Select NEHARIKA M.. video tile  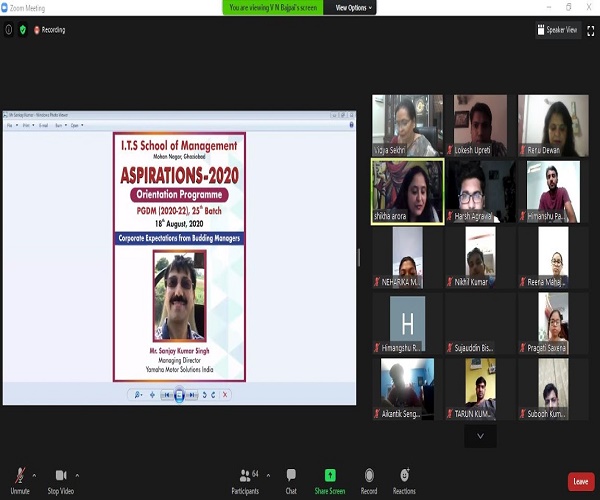pyautogui.click(x=408, y=257)
